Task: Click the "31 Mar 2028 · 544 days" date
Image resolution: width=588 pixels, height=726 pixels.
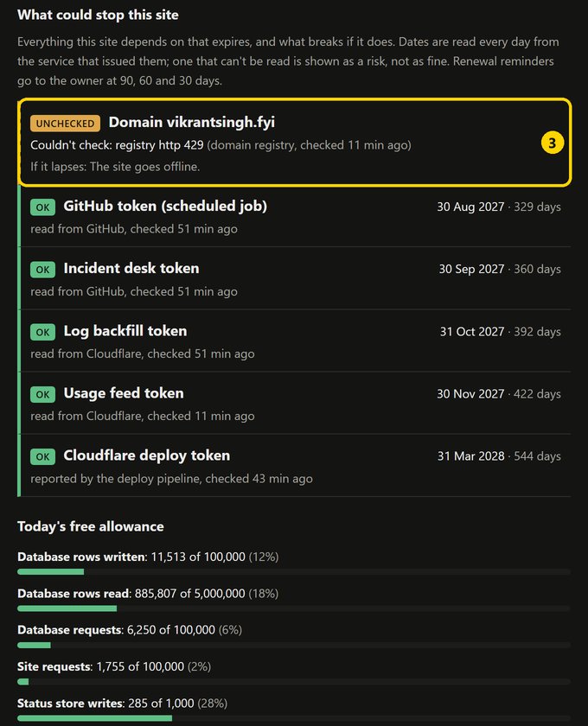Action: pyautogui.click(x=499, y=456)
